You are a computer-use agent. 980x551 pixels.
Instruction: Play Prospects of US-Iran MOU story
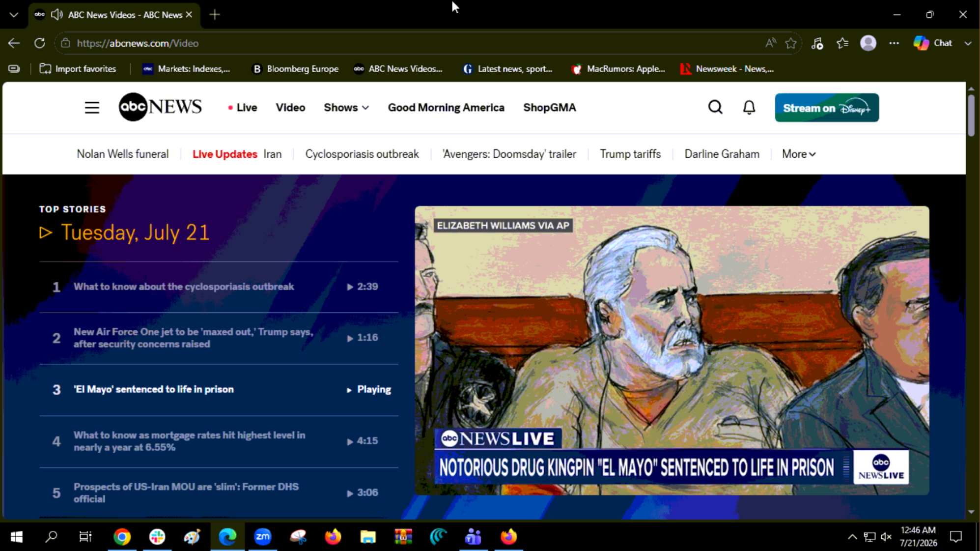click(x=219, y=493)
